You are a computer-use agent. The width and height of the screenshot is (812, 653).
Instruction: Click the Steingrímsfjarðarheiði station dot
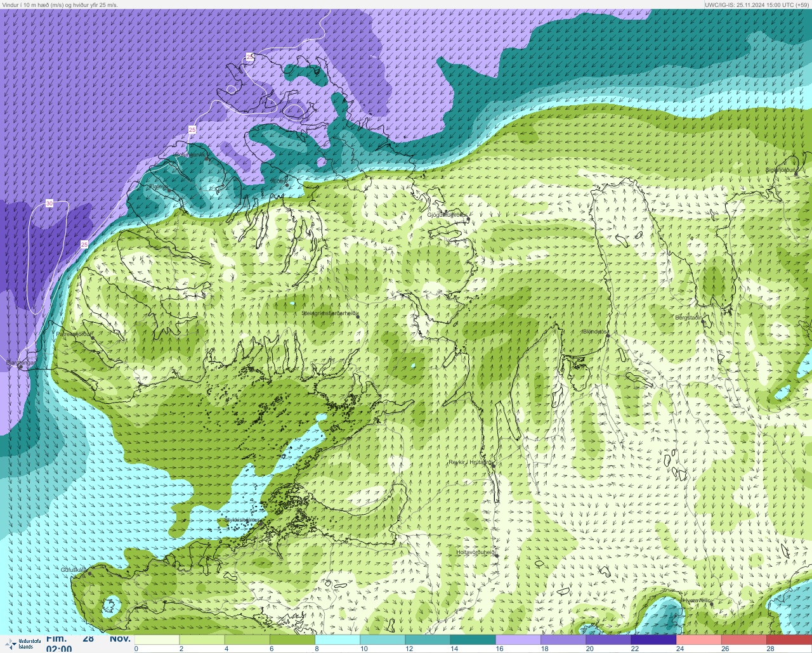[x=357, y=313]
